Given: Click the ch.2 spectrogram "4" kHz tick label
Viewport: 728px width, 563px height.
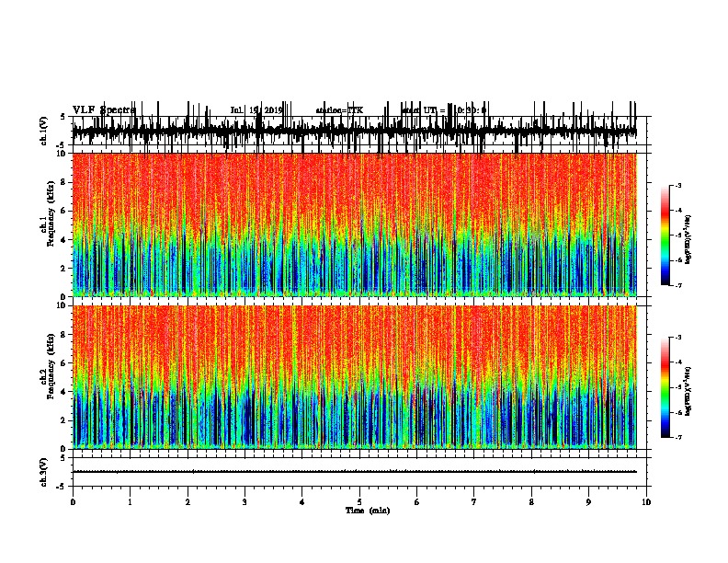Looking at the screenshot, I should [64, 392].
